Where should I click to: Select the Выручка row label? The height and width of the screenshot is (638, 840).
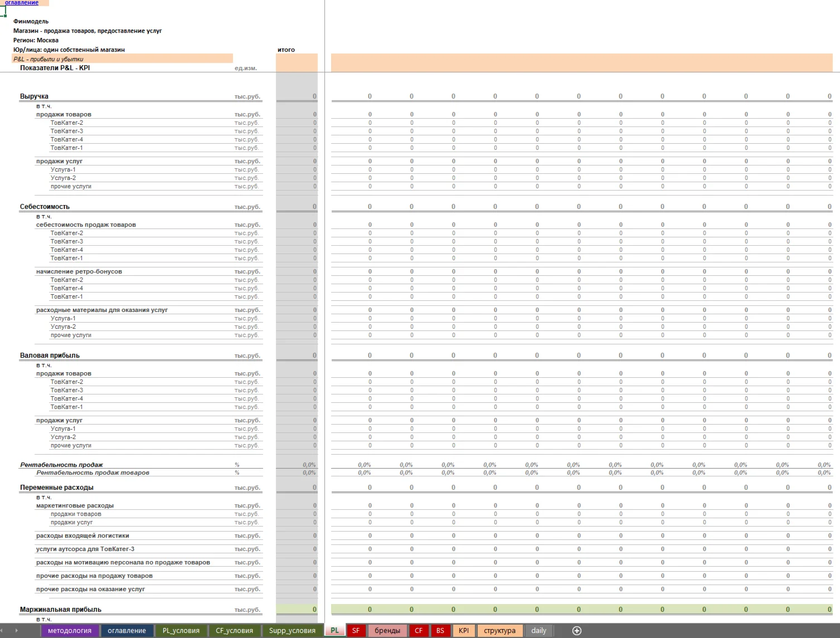point(34,96)
